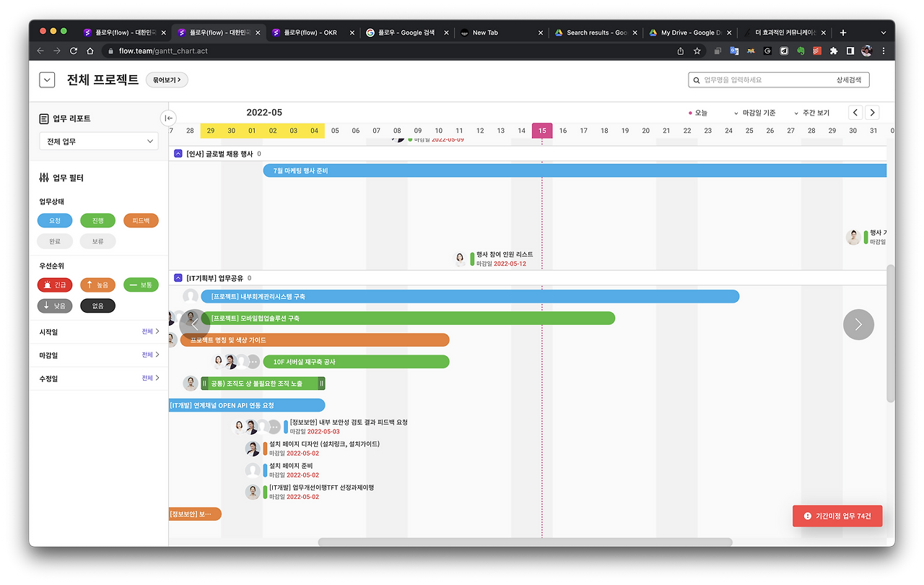Open the 기간미정 업무 74건 button

point(837,516)
